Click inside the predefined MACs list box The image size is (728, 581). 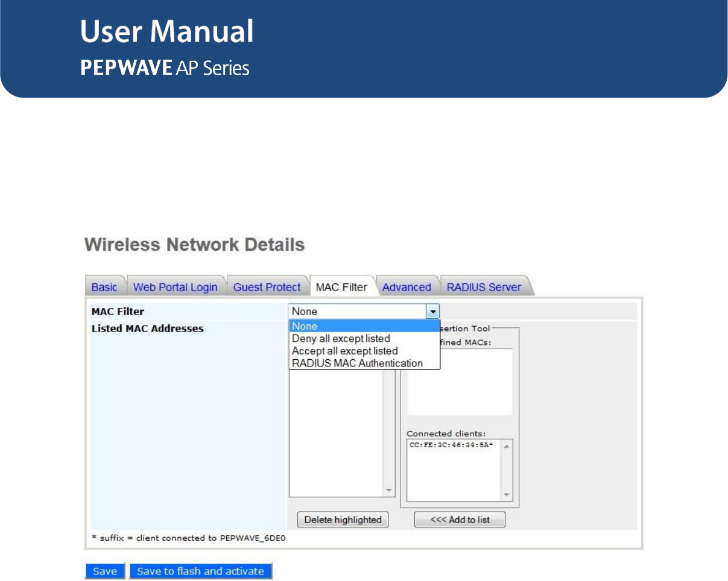point(460,382)
